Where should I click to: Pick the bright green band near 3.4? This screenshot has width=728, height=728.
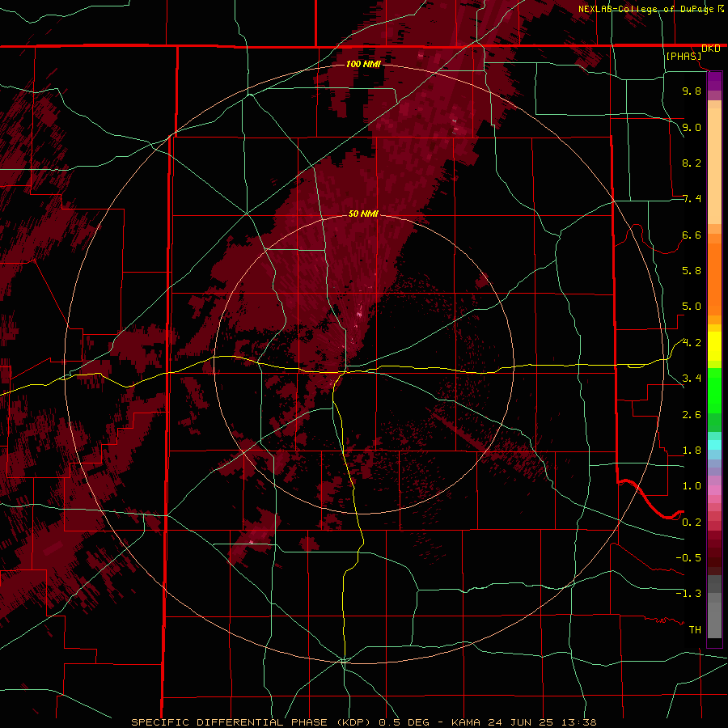pyautogui.click(x=714, y=391)
